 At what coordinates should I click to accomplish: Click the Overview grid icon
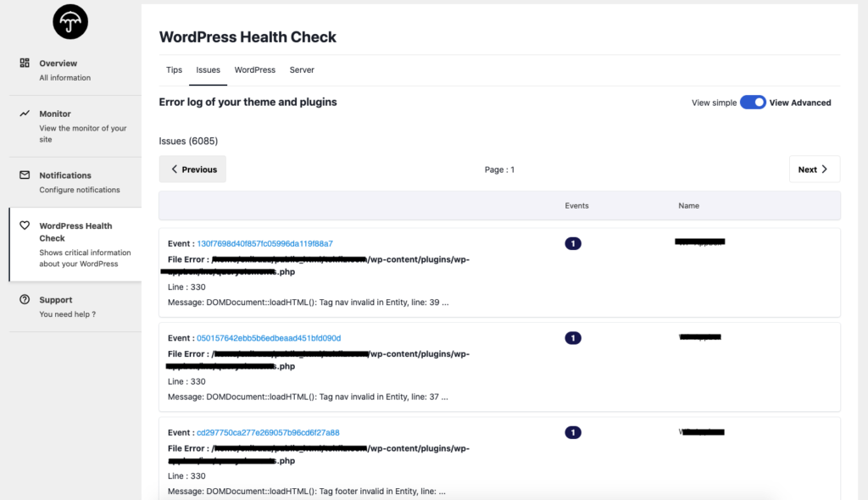click(x=25, y=63)
